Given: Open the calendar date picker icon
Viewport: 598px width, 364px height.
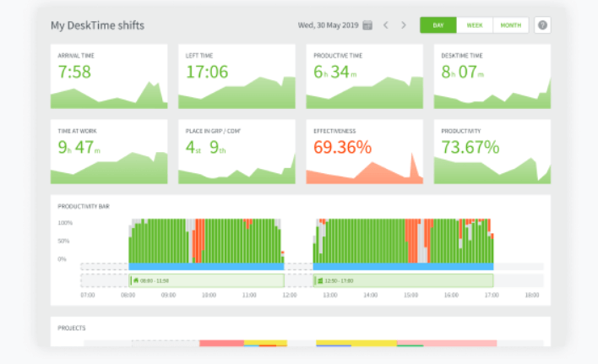Looking at the screenshot, I should click(x=367, y=25).
